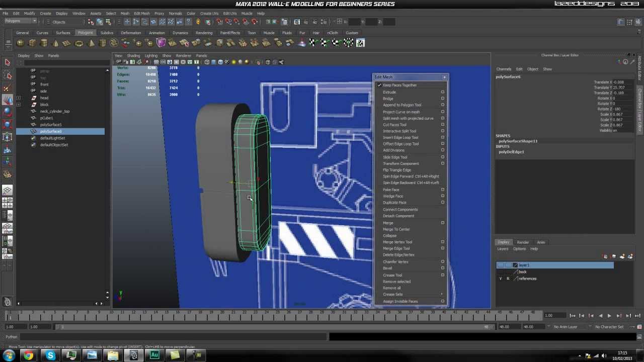Create a polygon plane from the shelf
Viewport: 644px width, 362px height.
point(67,43)
